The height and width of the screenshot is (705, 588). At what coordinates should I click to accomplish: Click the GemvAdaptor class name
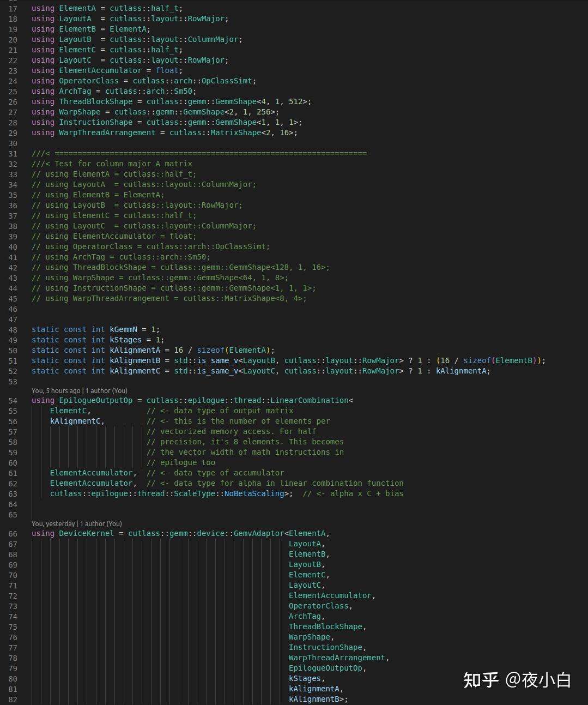(259, 533)
